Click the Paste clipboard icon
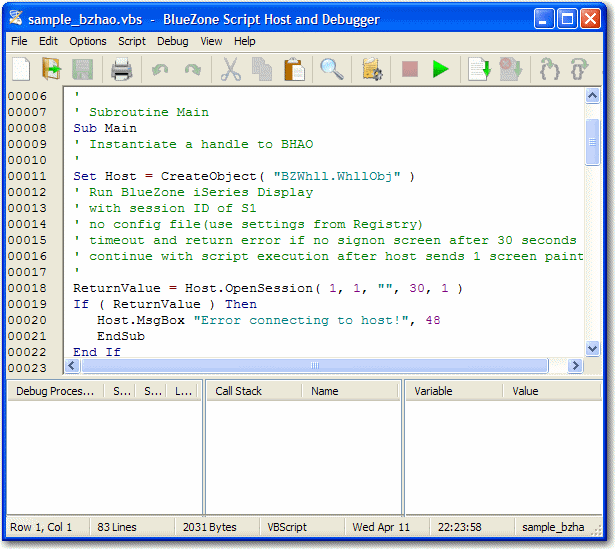Screen dimensions: 615x549 pyautogui.click(x=294, y=69)
